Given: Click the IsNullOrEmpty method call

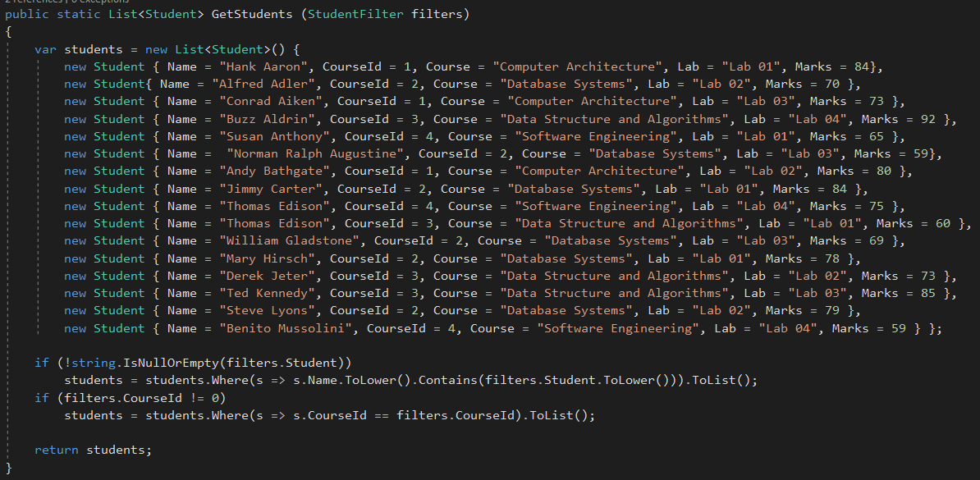Looking at the screenshot, I should (171, 363).
